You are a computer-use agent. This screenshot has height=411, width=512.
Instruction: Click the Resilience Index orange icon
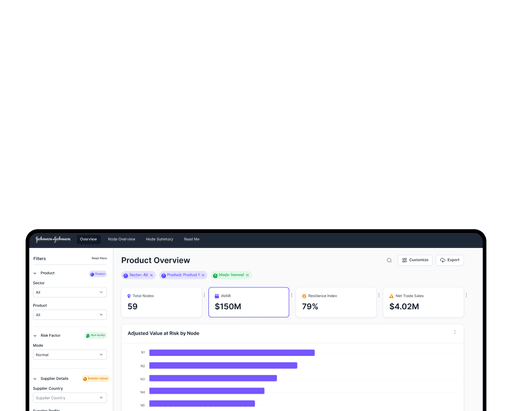tap(304, 296)
